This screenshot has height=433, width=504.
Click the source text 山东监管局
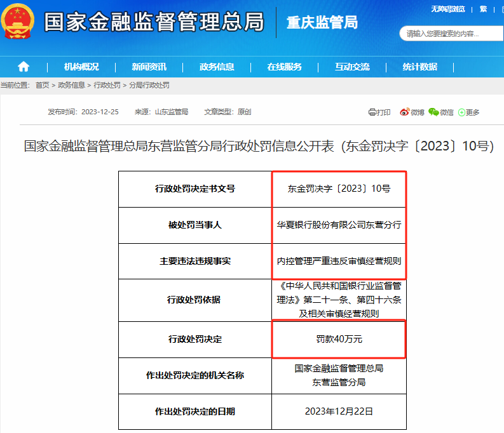point(172,112)
